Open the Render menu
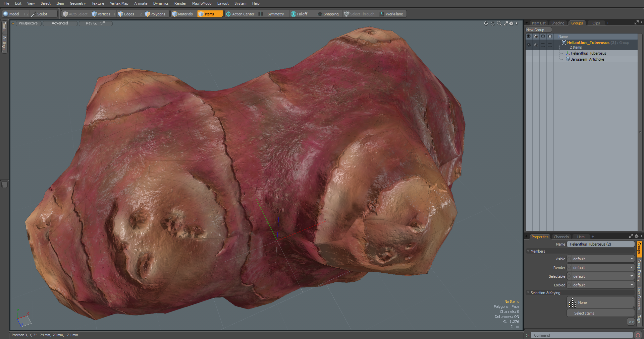The height and width of the screenshot is (339, 644). click(180, 3)
